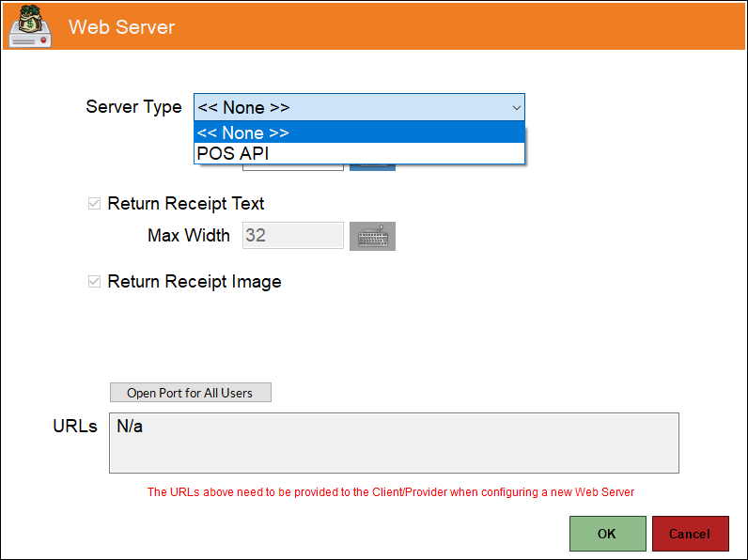Focus the Max Width field showing 32
This screenshot has height=560, width=748.
tap(293, 235)
